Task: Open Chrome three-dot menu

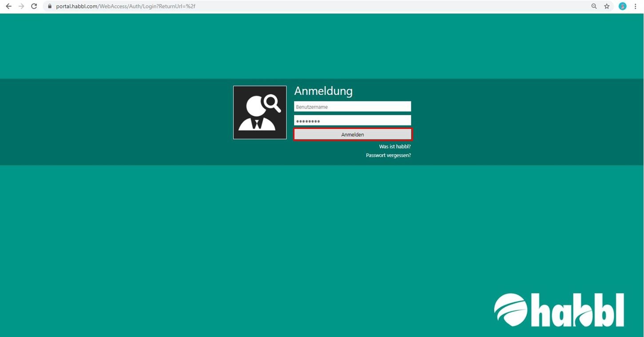Action: tap(636, 6)
